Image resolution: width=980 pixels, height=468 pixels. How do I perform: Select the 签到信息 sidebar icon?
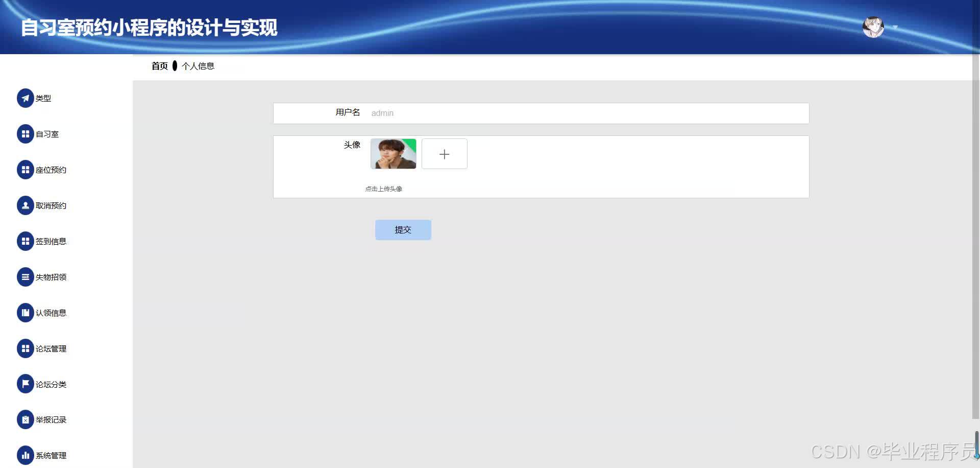coord(26,241)
